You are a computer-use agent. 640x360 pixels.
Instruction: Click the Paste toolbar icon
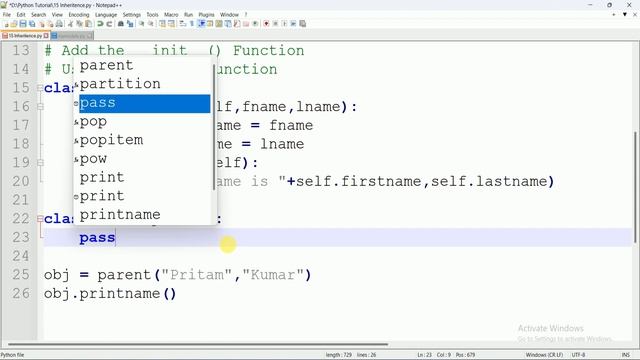pos(88,24)
